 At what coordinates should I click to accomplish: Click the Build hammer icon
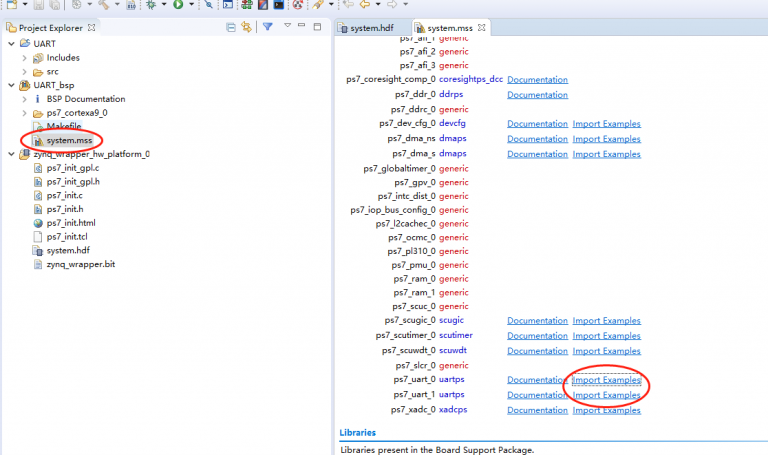tap(103, 5)
